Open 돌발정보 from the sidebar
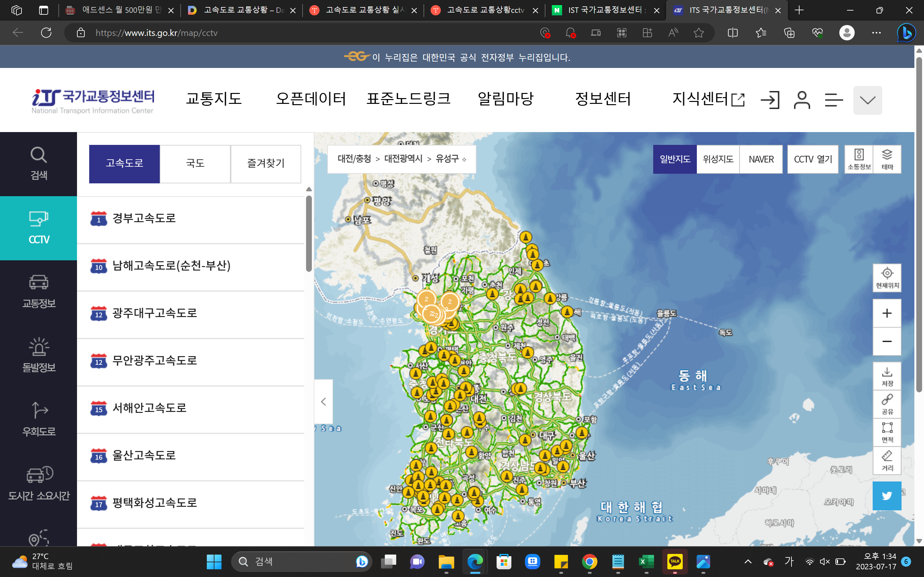 38,355
